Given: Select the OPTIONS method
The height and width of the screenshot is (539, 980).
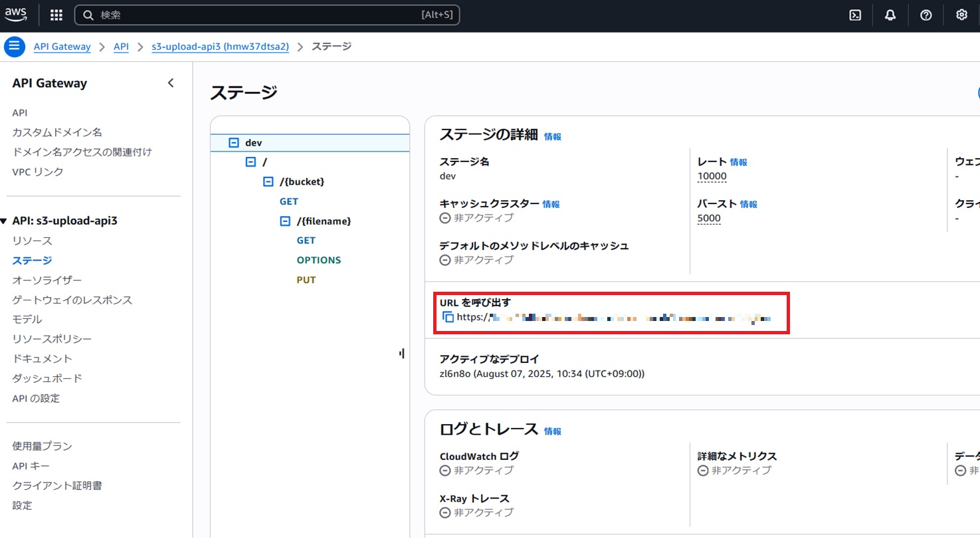Looking at the screenshot, I should pyautogui.click(x=319, y=261).
